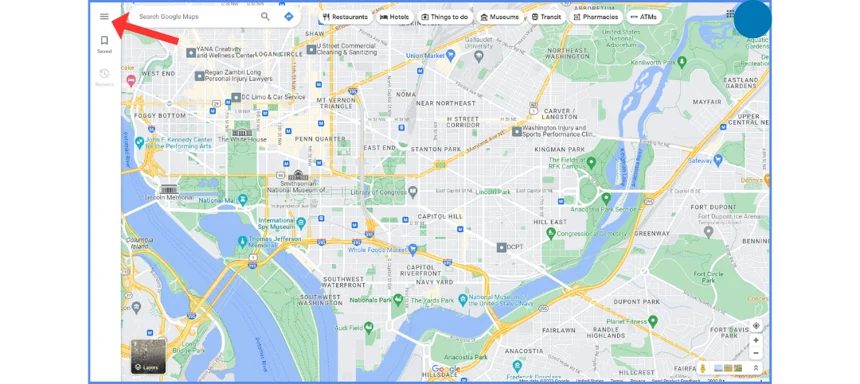Viewport: 860px width, 384px height.
Task: Select the Anacostia Park Section pin
Action: [606, 198]
